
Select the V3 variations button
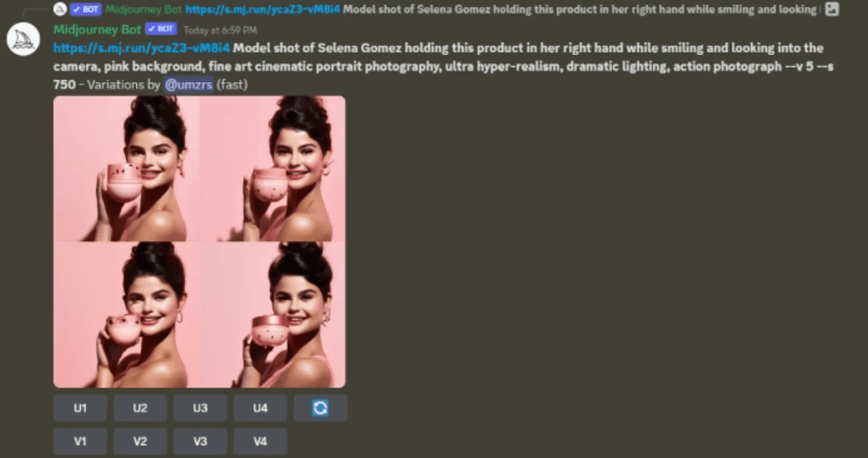200,441
